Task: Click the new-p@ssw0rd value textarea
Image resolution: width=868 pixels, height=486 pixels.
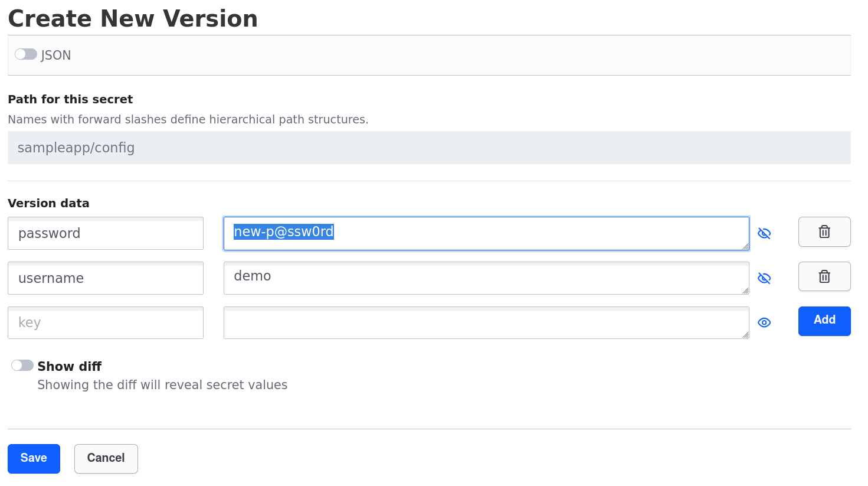Action: tap(486, 233)
